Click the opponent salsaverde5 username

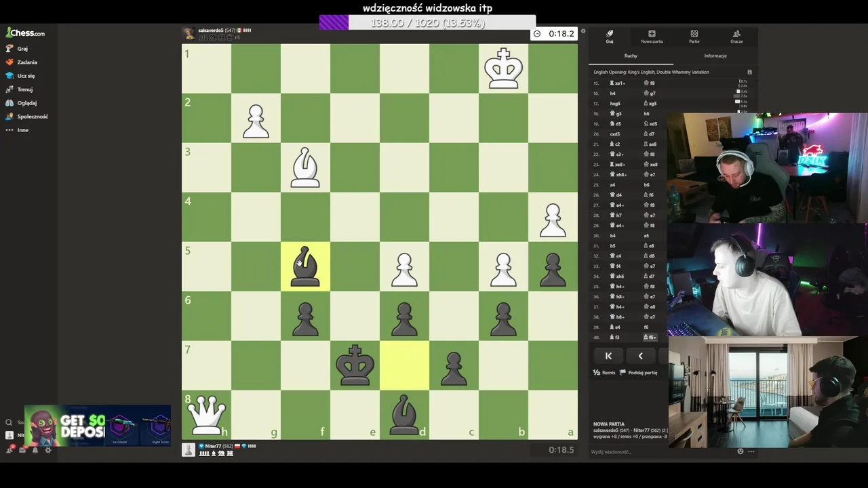(x=211, y=30)
